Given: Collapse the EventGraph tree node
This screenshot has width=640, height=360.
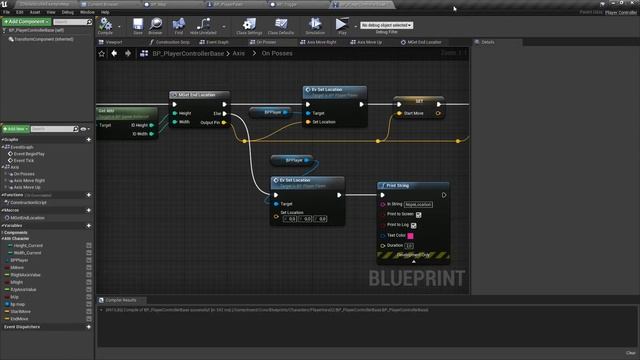Looking at the screenshot, I should click(x=3, y=147).
